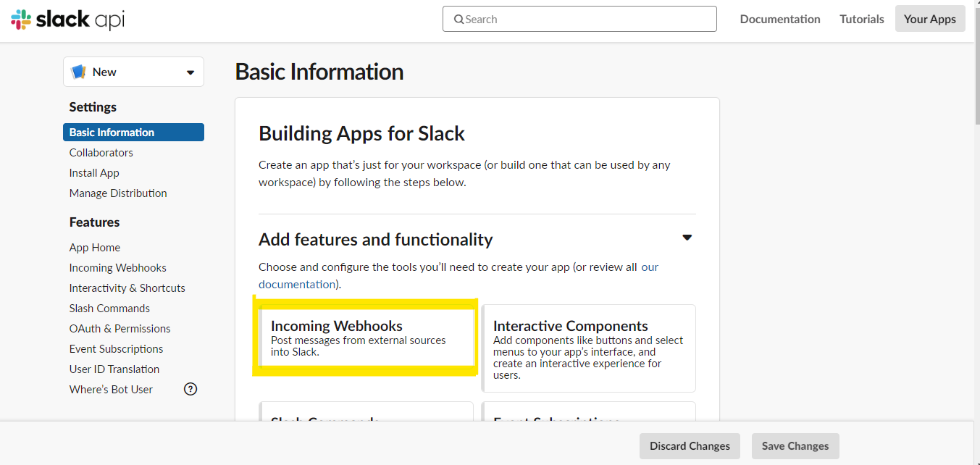
Task: Open OAuth & Permissions page
Action: click(120, 329)
